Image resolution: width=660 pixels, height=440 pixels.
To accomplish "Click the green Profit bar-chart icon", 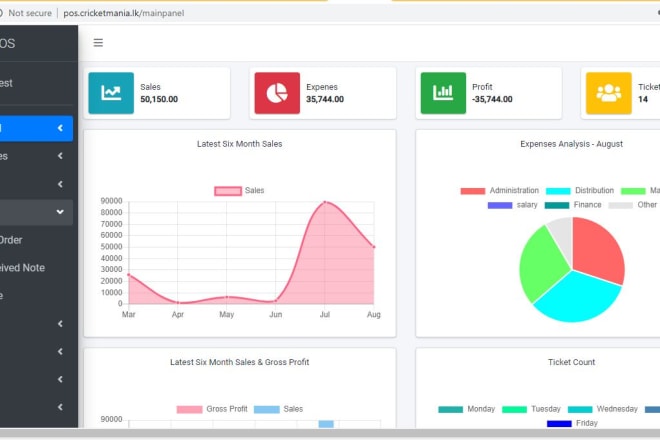I will [x=443, y=93].
